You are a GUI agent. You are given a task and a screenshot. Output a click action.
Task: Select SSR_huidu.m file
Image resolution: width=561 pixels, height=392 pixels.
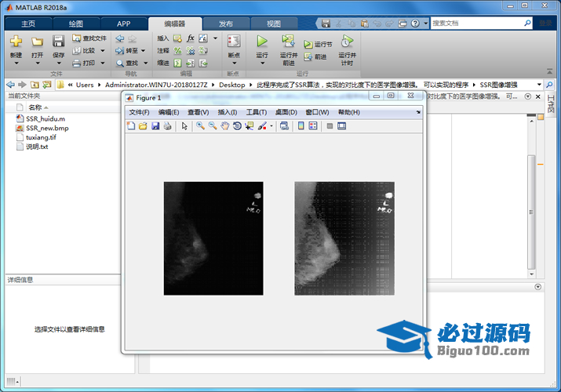(x=46, y=118)
